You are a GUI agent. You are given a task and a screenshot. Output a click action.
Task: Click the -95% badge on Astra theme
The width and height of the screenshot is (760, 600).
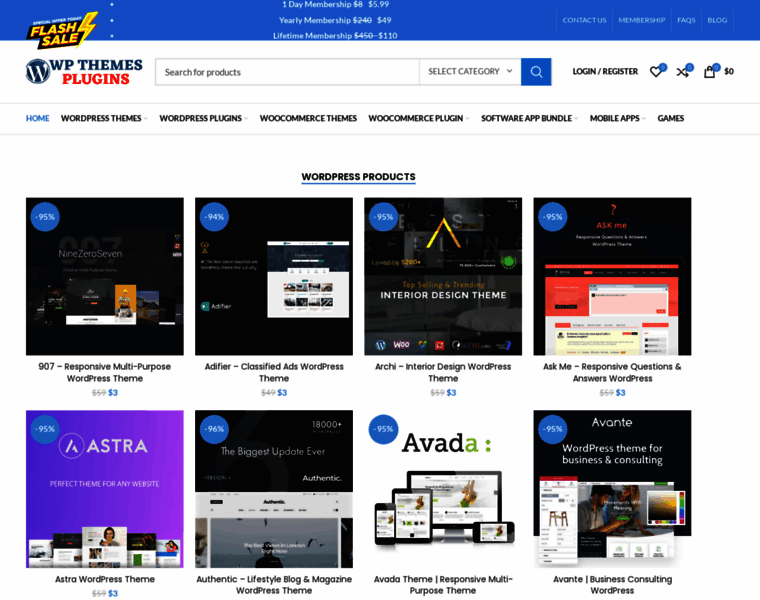[45, 429]
